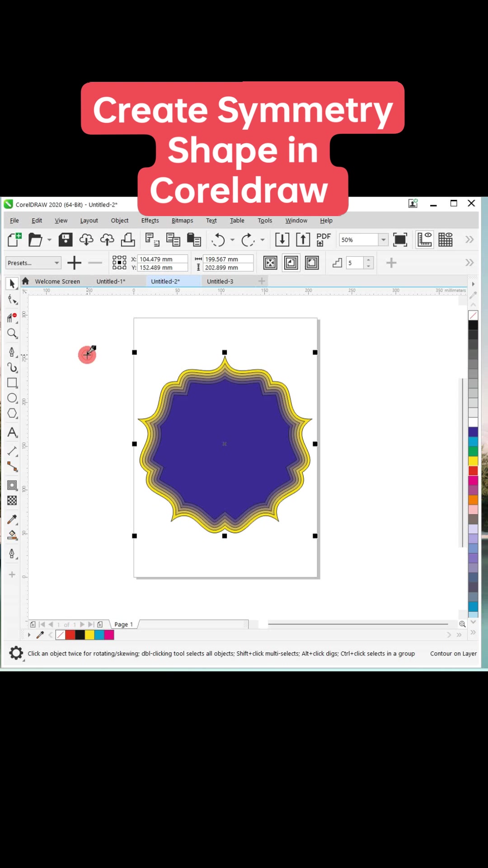Expand standard toolbar overflow chevron

tap(469, 240)
